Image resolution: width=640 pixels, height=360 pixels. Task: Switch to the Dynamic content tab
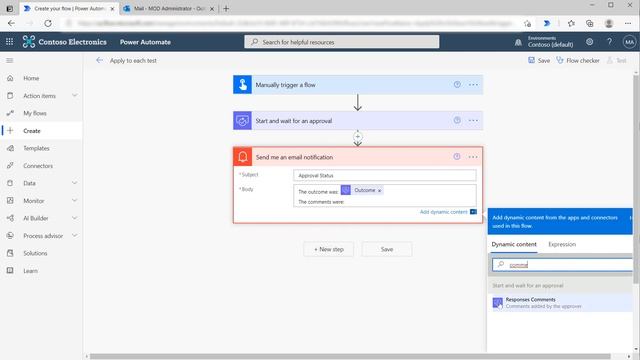coord(514,244)
